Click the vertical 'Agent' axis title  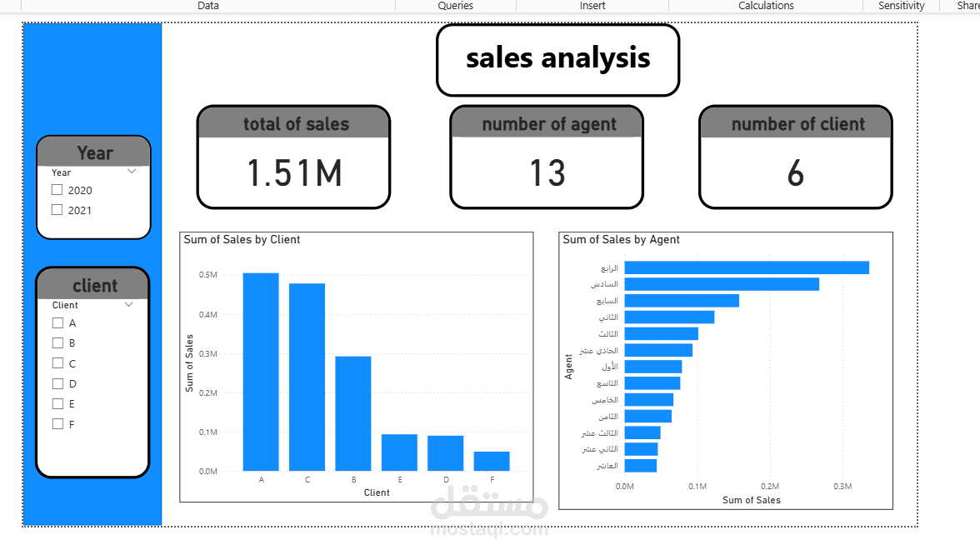[568, 367]
